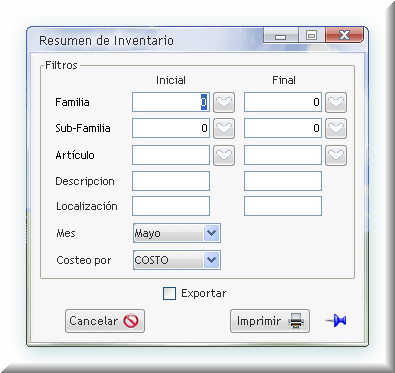
Task: Select the Artículo Final text box
Action: (283, 155)
